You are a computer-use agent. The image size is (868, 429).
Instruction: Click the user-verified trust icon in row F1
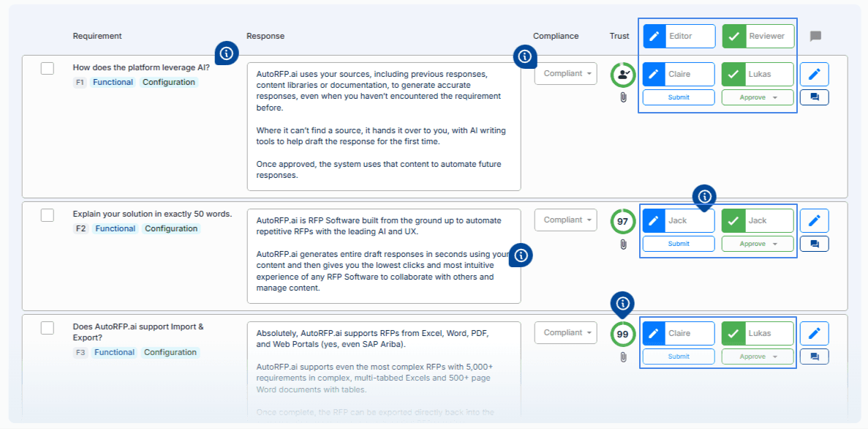coord(623,75)
